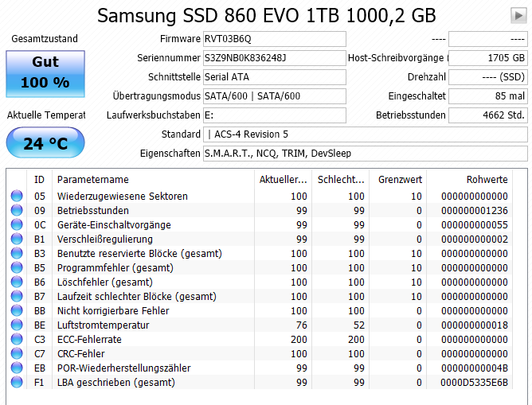Select the Programmfehler (gesamt) parameter name
This screenshot has width=532, height=405.
[x=115, y=267]
